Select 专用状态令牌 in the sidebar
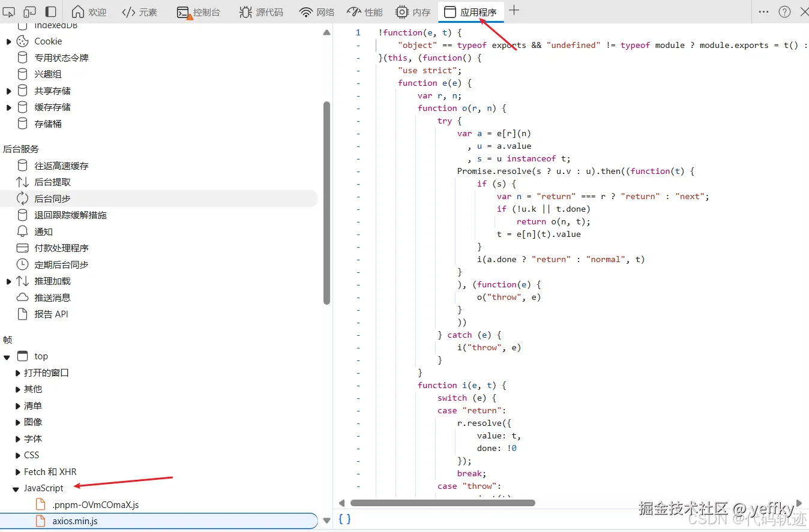This screenshot has height=532, width=809. pyautogui.click(x=61, y=58)
